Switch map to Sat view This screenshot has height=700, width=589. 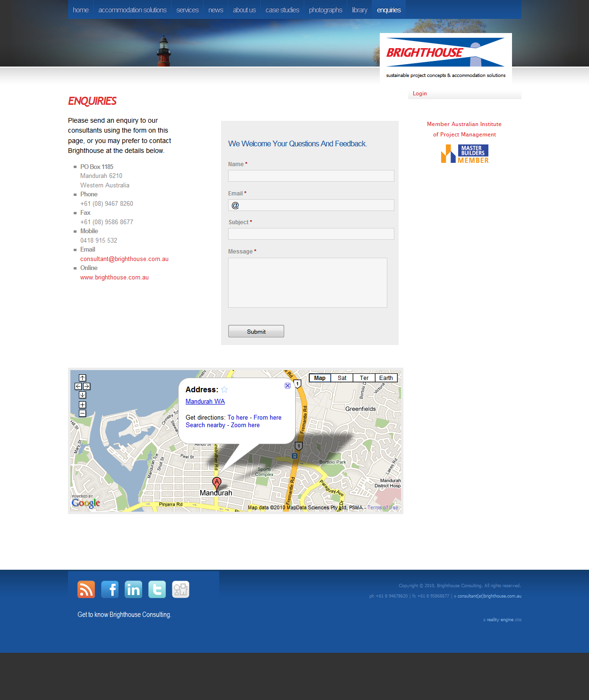point(342,378)
